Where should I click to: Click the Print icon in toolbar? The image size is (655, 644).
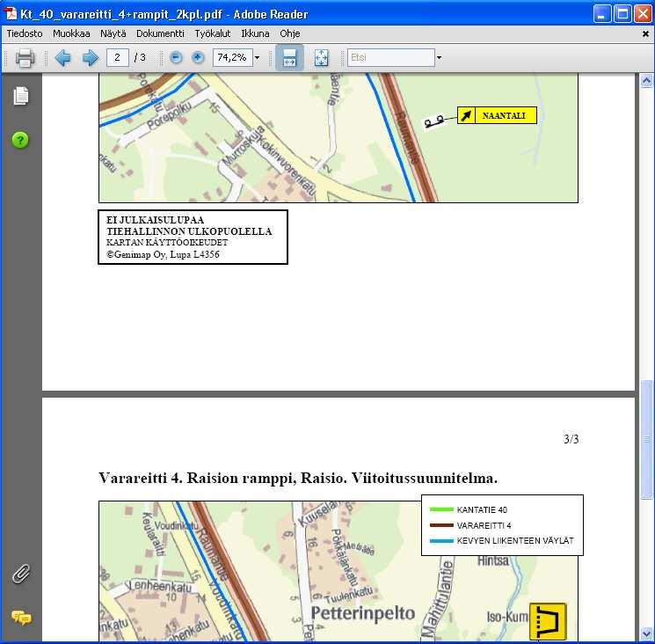point(25,58)
